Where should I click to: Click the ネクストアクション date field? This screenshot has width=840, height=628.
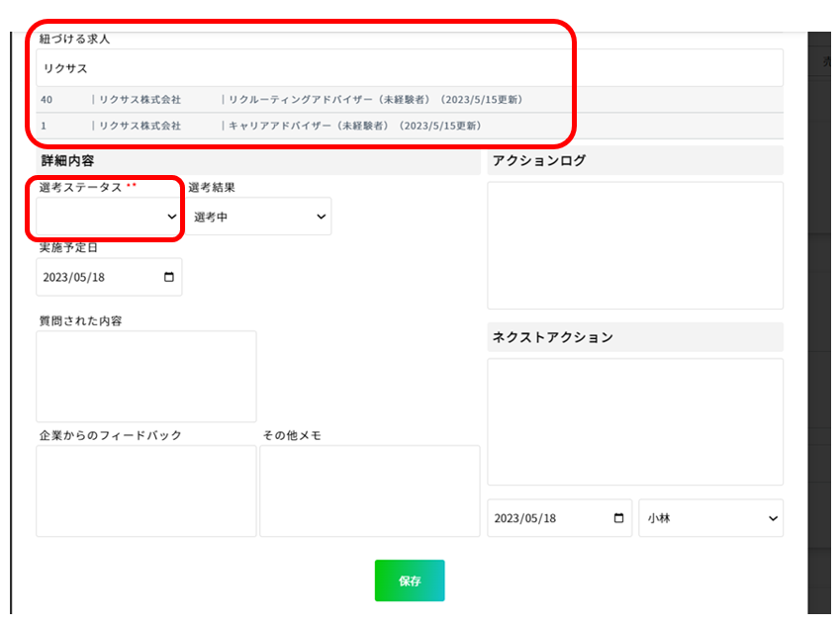[559, 517]
